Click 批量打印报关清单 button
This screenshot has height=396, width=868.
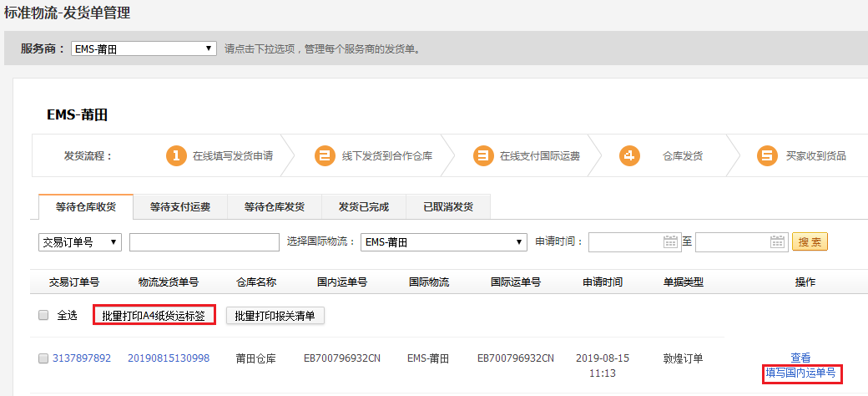[275, 316]
